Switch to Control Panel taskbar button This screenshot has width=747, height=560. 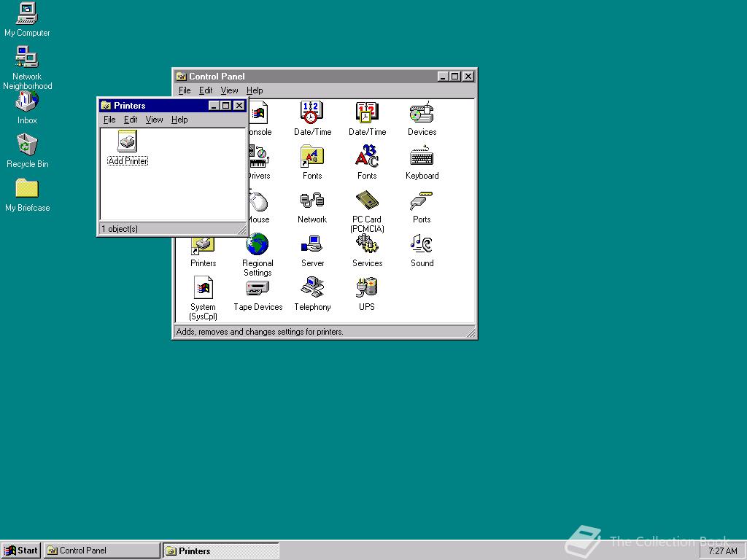[x=102, y=551]
